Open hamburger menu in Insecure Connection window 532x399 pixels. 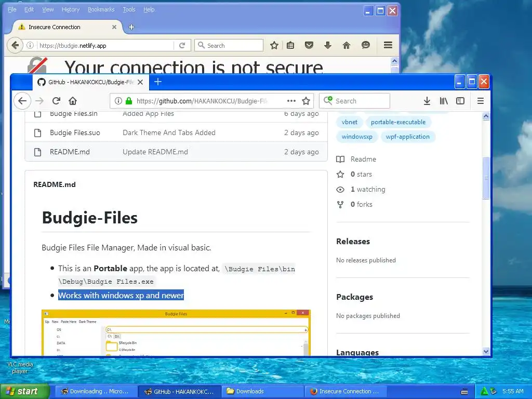point(388,45)
